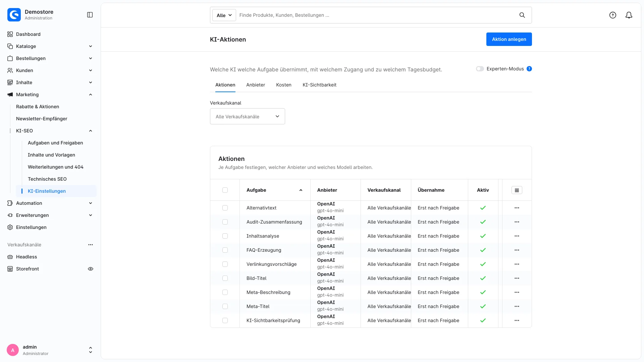Click the admin avatar icon
Screen dimensions: 644x362
[13, 350]
